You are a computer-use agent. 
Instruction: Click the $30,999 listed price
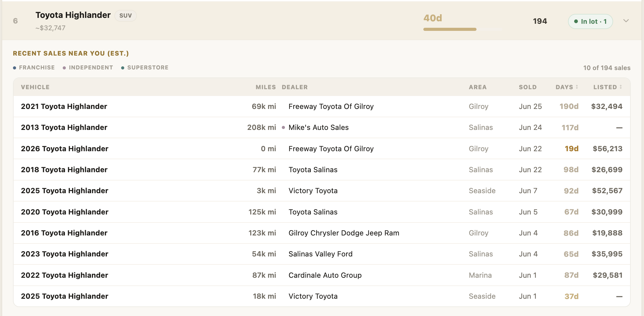pos(607,212)
